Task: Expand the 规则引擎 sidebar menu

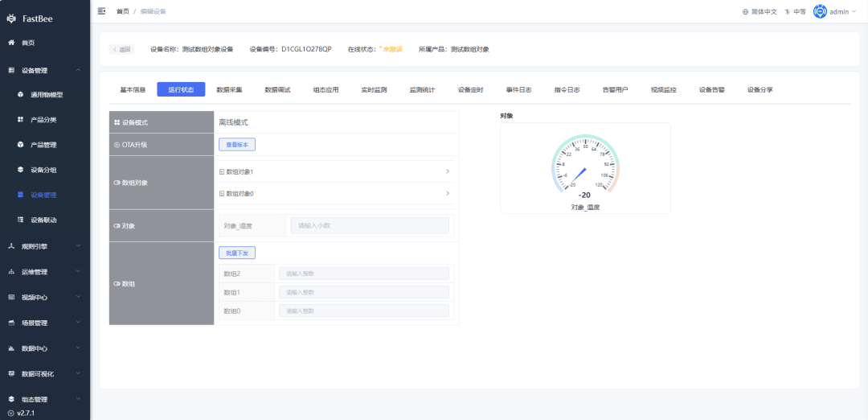Action: point(78,246)
